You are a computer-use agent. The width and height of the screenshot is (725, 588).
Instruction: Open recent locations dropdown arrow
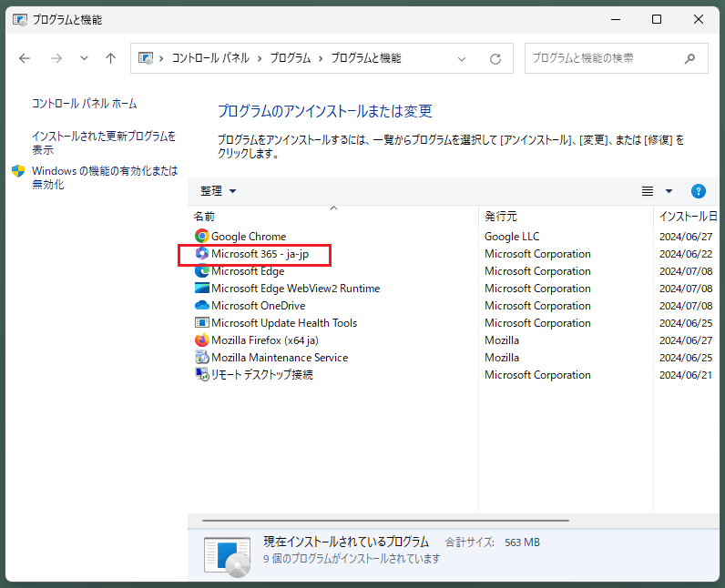click(84, 58)
